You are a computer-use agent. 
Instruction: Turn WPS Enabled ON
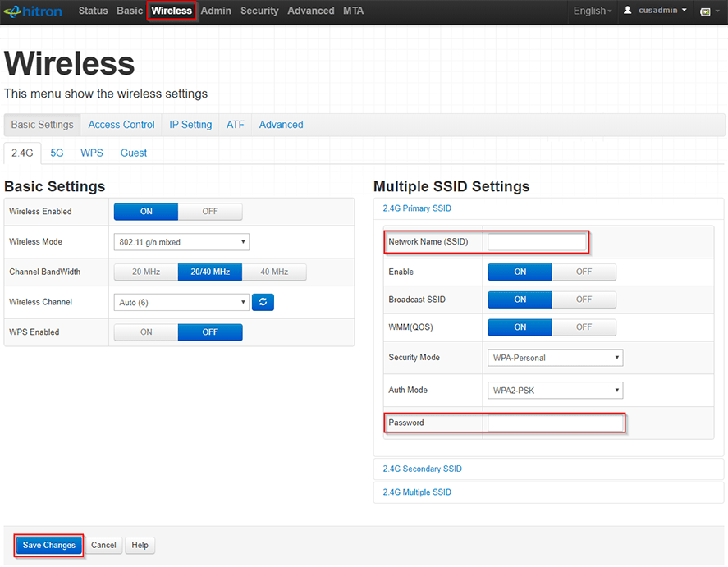146,332
